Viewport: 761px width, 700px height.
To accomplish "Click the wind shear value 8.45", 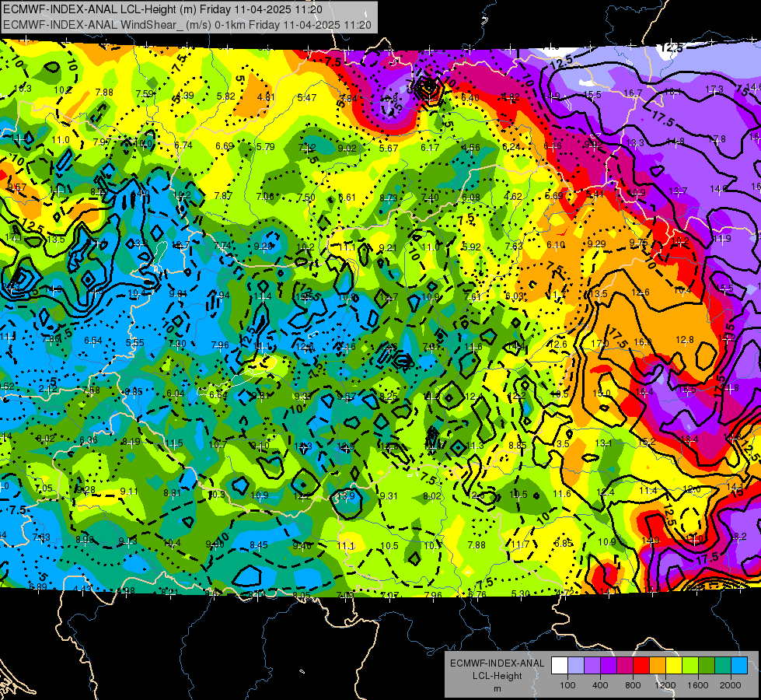I will coord(259,545).
